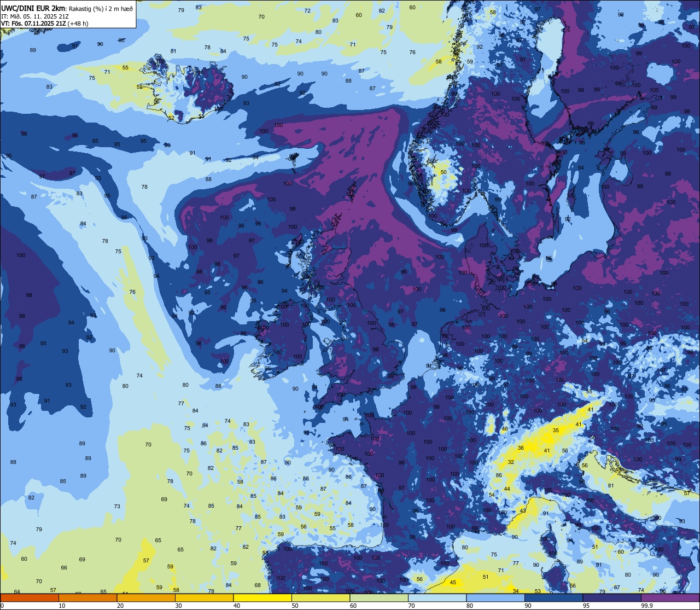Screen dimensions: 700x610
Task: Select the medium blue 80–90 legend swatch
Action: pos(495,598)
